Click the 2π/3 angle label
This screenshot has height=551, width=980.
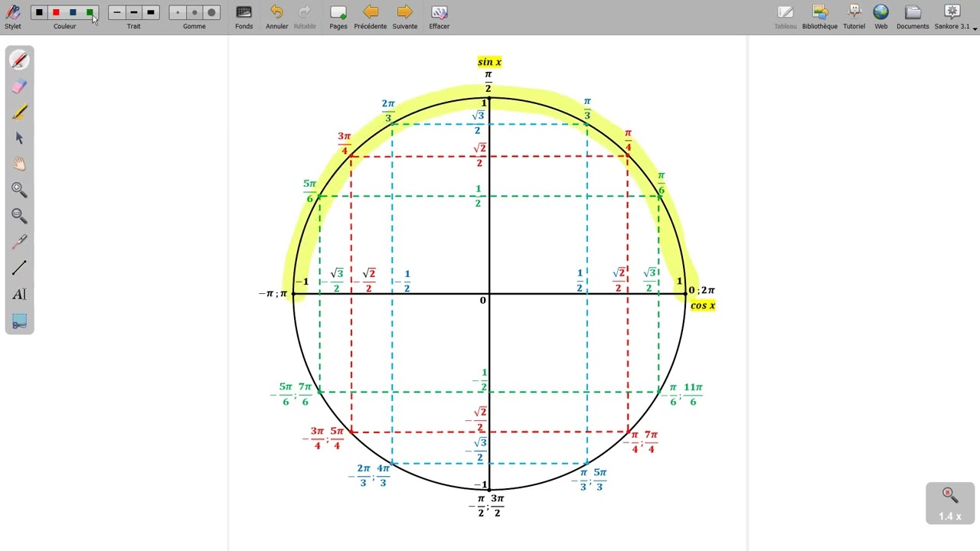click(388, 110)
